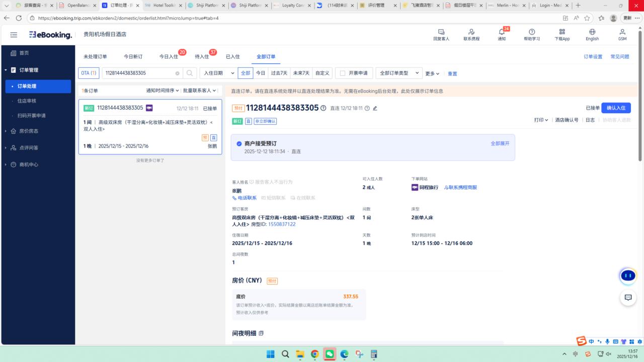Click the 确认入住 button
This screenshot has height=362, width=644.
coord(616,108)
